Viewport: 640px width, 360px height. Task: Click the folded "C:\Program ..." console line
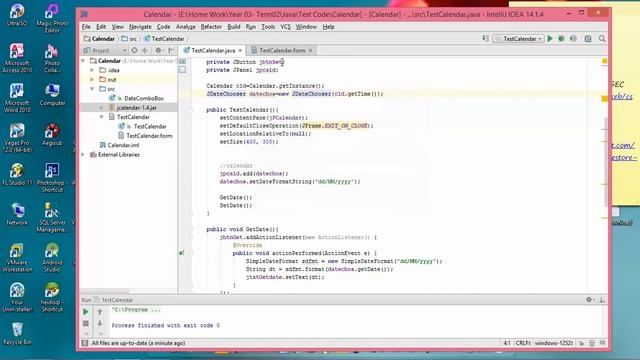[136, 310]
